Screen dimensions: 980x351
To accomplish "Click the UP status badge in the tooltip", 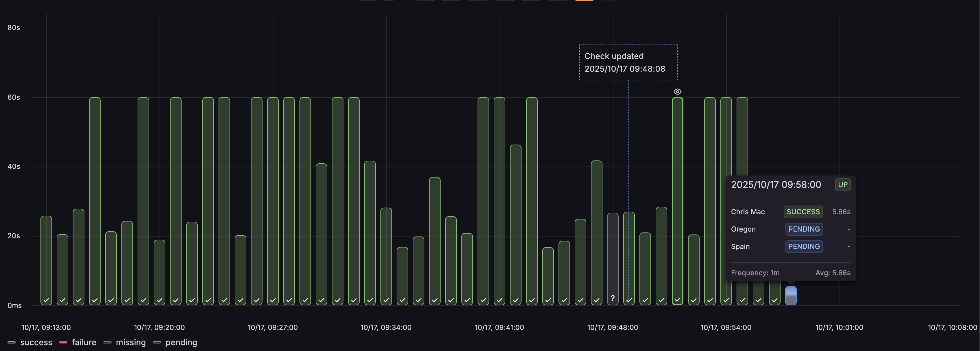I will (x=842, y=185).
